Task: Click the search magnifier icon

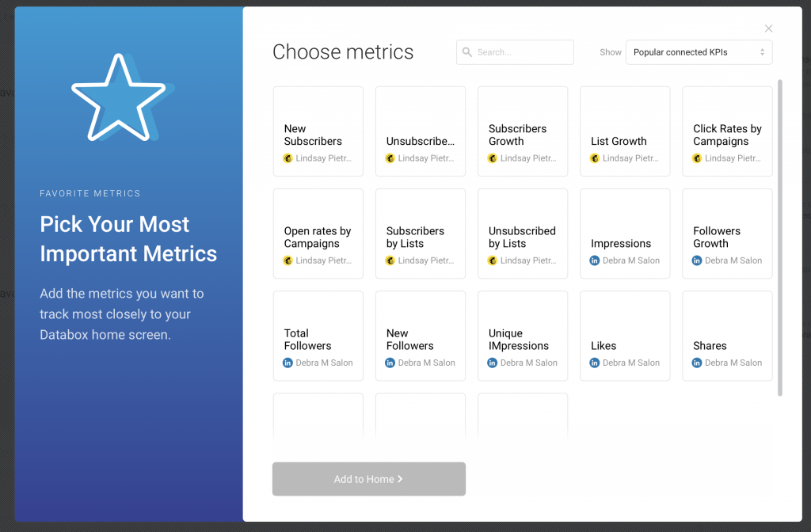Action: 467,52
